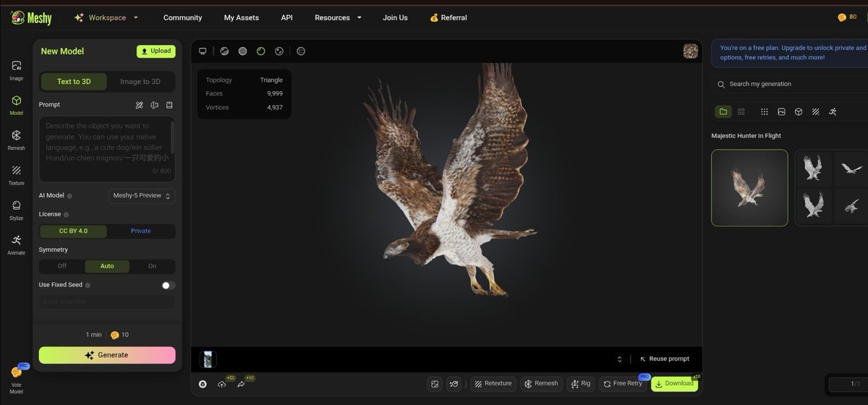This screenshot has height=405, width=868.
Task: Click the Generate button
Action: click(107, 355)
